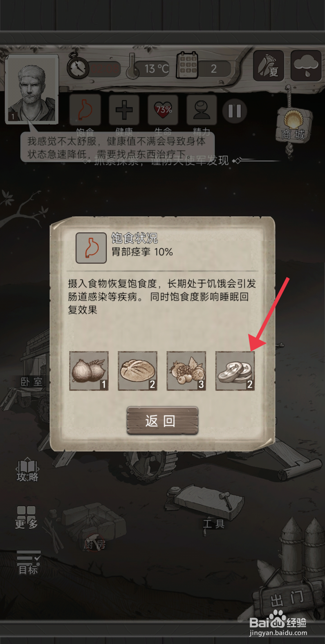The width and height of the screenshot is (325, 644).
Task: Open the 目标 checklist menu
Action: tap(28, 563)
